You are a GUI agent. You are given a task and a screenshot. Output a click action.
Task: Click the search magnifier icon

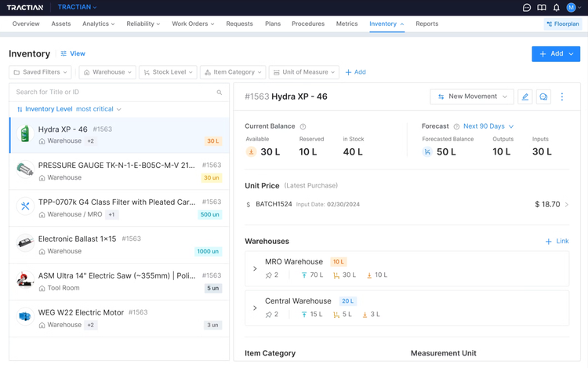[220, 93]
